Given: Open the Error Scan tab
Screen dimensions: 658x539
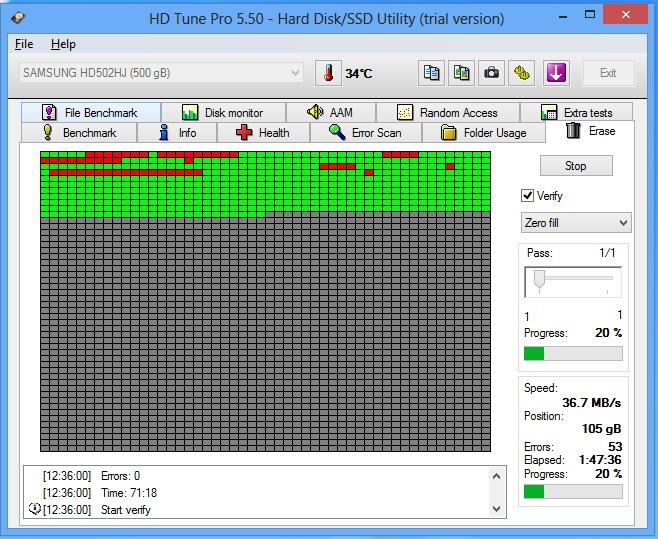Looking at the screenshot, I should 366,133.
